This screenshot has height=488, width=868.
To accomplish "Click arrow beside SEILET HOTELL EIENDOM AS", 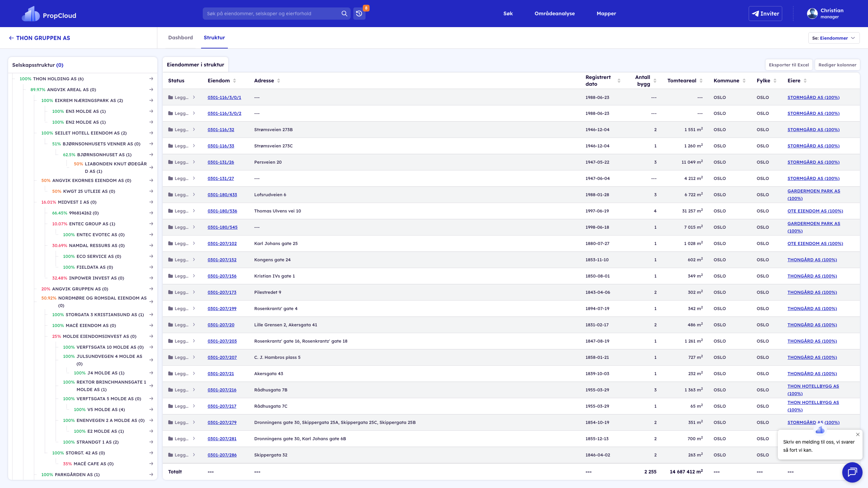I will [x=151, y=133].
